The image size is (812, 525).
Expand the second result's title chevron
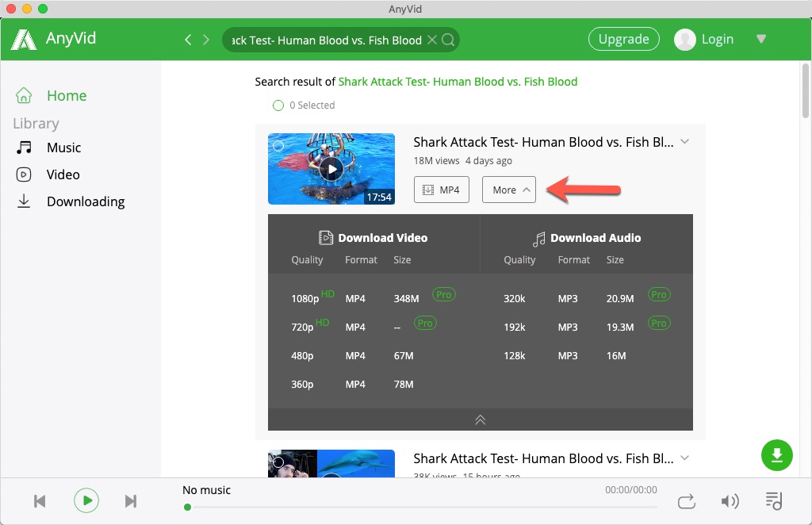[684, 458]
